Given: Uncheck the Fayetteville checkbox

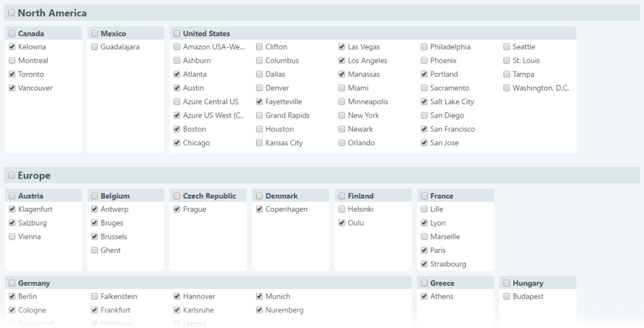Looking at the screenshot, I should (259, 101).
